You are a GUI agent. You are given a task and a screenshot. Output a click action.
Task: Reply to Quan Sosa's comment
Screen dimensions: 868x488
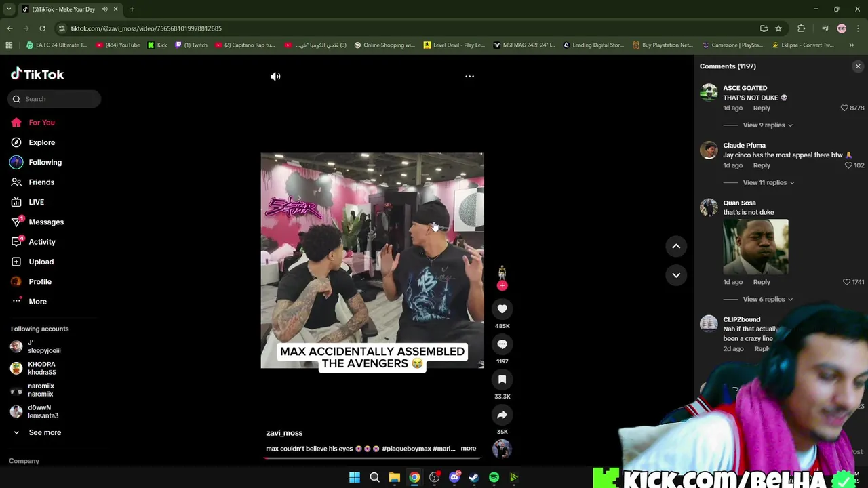[x=762, y=282]
